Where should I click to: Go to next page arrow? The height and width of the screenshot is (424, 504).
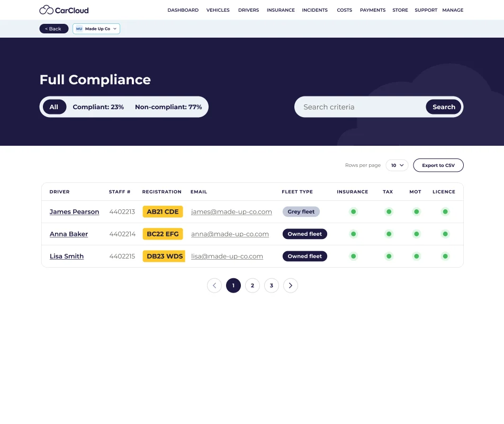(x=290, y=285)
